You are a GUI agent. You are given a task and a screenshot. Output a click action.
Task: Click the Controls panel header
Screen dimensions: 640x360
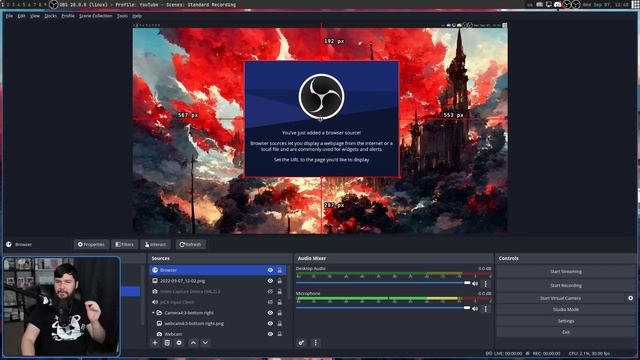tap(566, 258)
